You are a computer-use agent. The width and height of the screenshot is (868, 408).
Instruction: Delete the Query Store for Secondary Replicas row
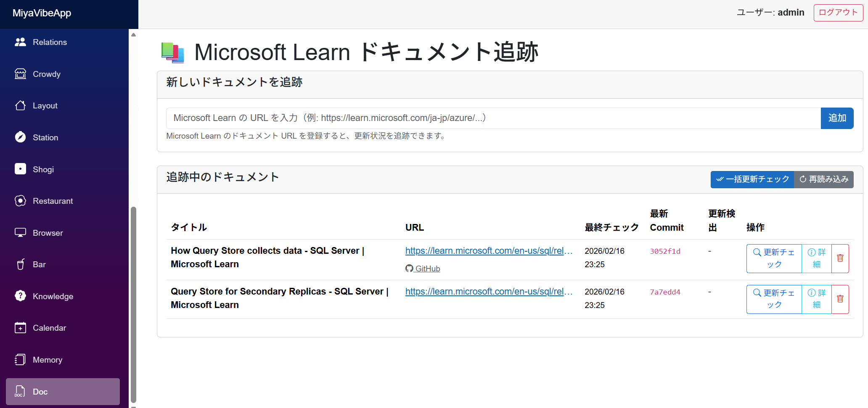840,299
